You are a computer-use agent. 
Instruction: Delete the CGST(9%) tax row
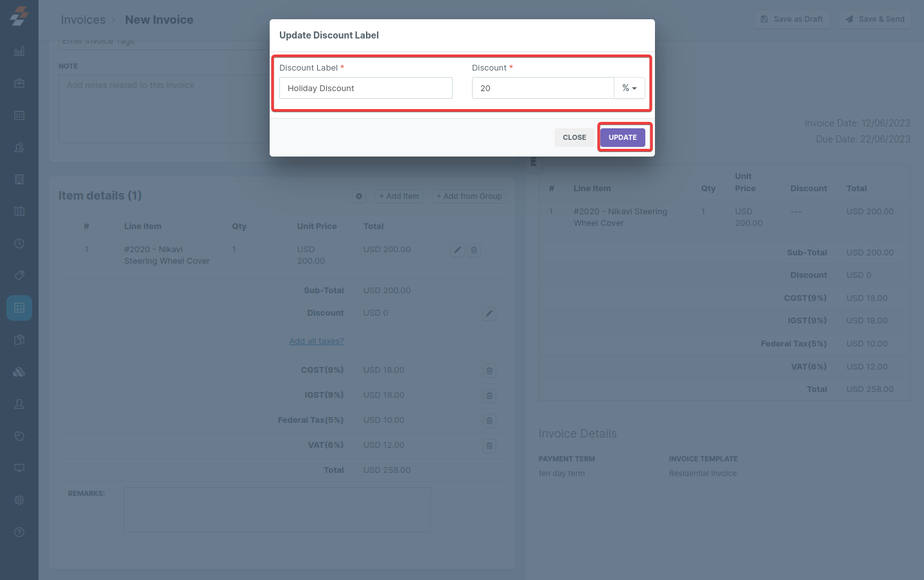489,371
